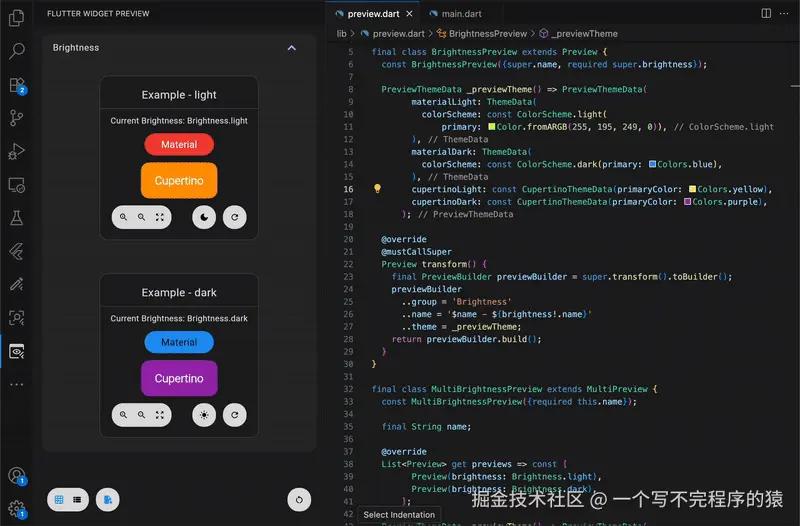Split the editor right
The height and width of the screenshot is (526, 800).
(766, 13)
